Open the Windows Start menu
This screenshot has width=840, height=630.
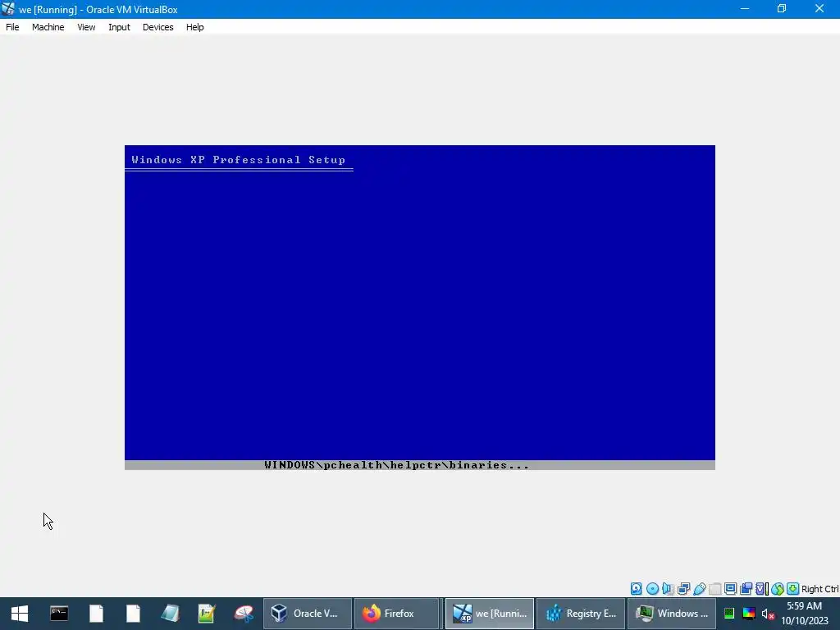click(20, 614)
